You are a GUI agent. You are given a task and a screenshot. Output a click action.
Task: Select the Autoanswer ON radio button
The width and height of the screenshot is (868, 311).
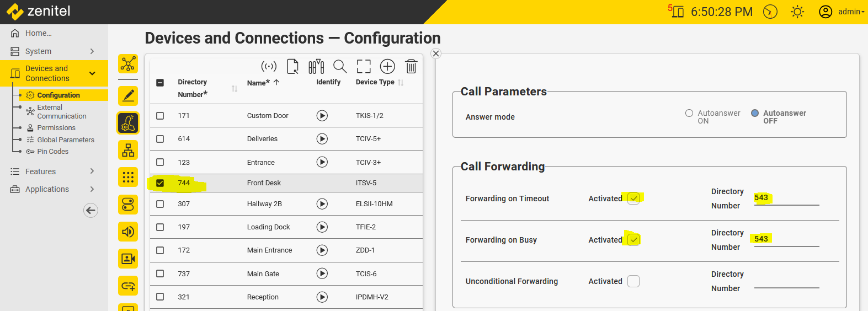[689, 113]
